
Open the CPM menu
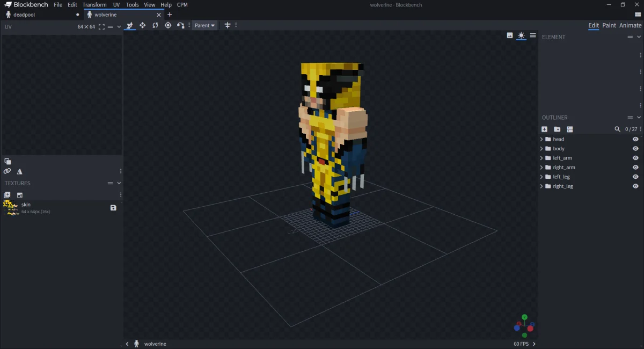point(182,5)
